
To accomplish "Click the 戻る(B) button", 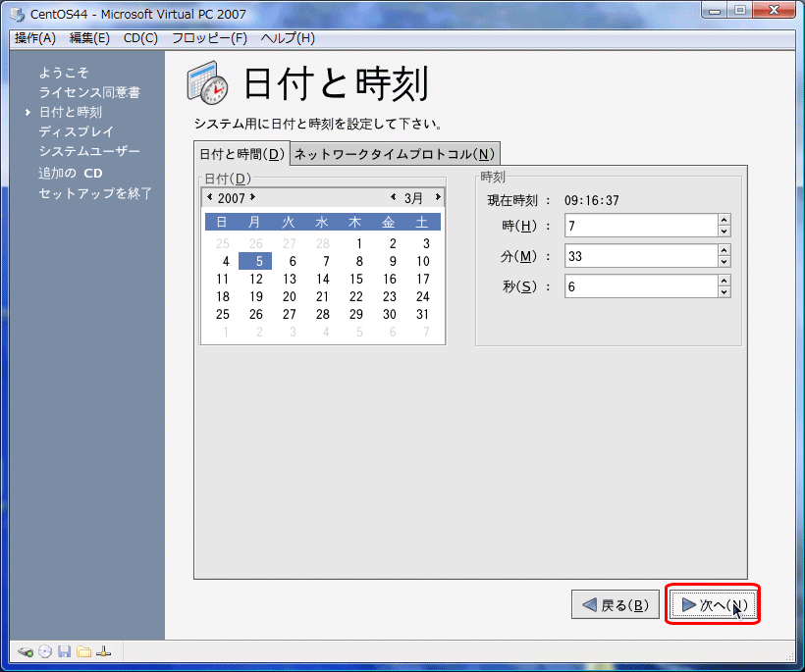I will 616,604.
